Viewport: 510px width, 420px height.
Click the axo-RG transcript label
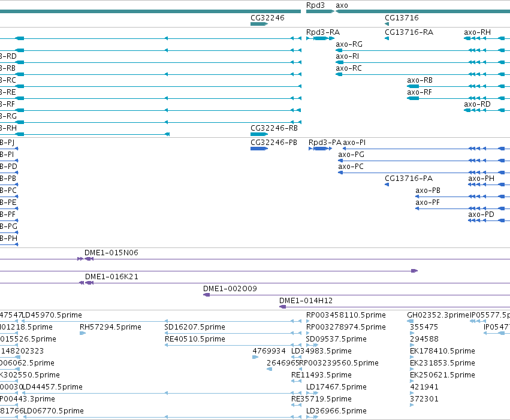(x=349, y=44)
